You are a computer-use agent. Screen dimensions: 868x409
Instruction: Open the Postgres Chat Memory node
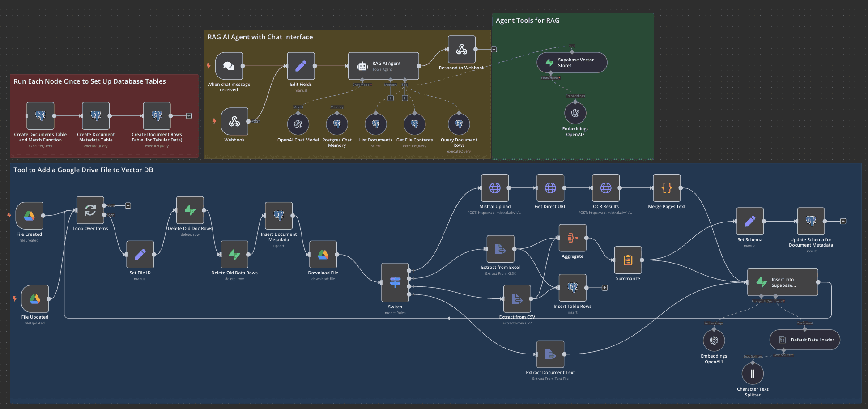click(337, 124)
